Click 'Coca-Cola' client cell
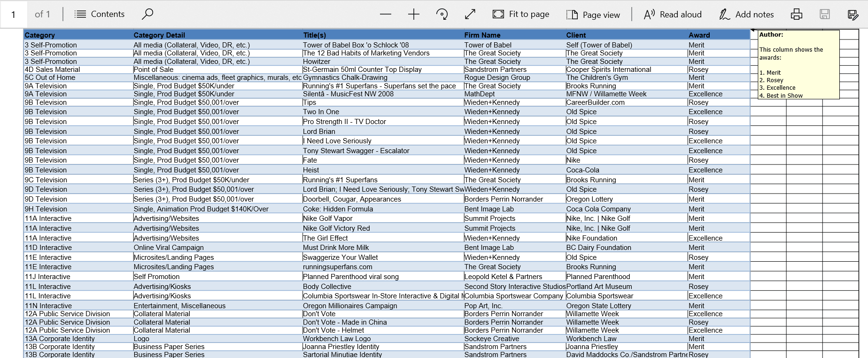868x358 pixels. (582, 170)
